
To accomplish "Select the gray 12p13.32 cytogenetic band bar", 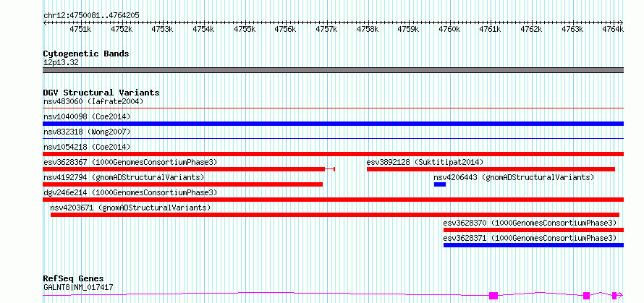I will click(x=333, y=70).
